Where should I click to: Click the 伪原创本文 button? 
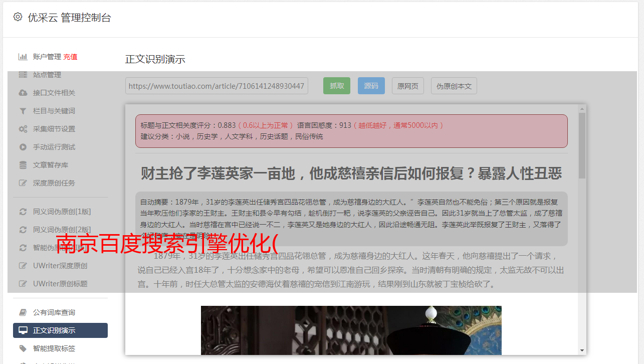(x=454, y=86)
